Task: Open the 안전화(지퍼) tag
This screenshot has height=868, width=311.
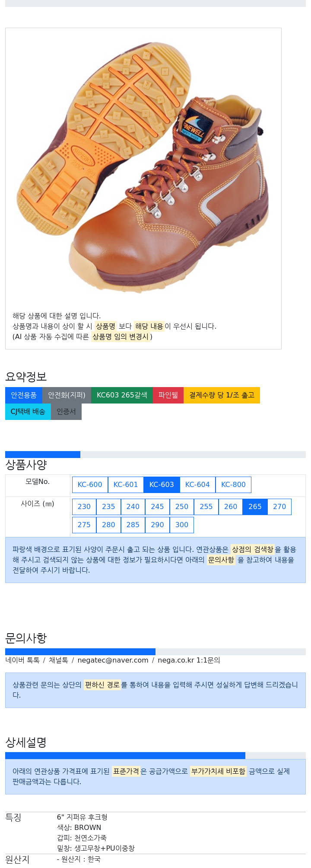Action: (x=67, y=395)
